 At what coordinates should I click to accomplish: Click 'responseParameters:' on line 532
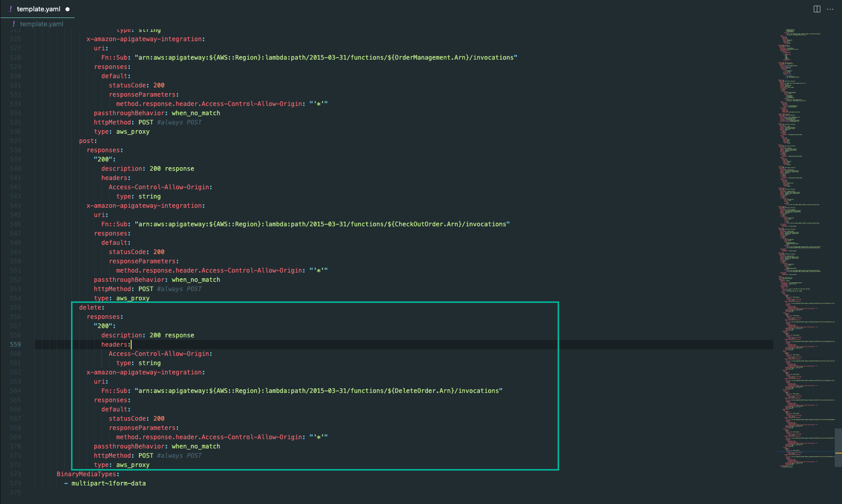click(144, 95)
